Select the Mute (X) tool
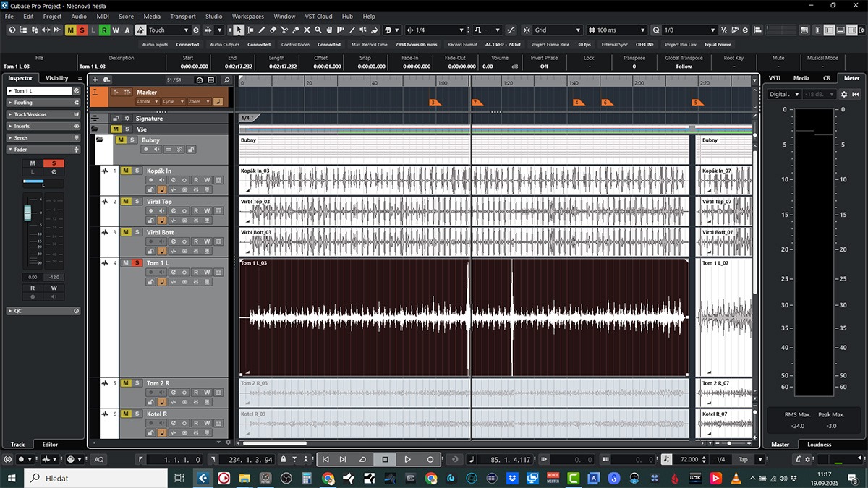This screenshot has height=488, width=868. [x=307, y=30]
